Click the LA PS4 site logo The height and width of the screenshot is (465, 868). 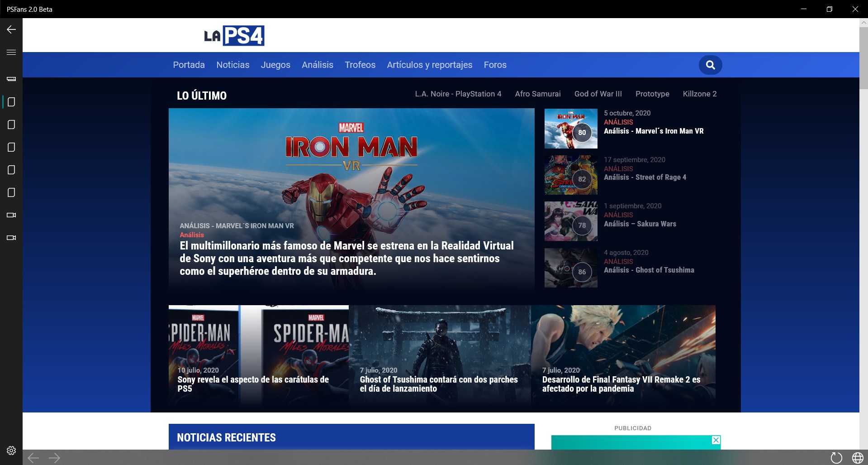pyautogui.click(x=234, y=35)
